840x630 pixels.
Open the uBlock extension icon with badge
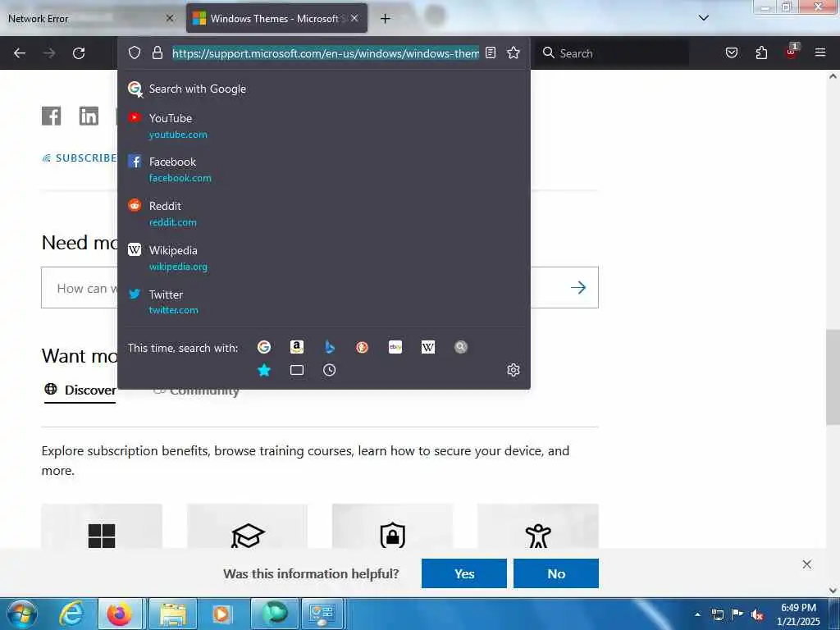(x=792, y=52)
